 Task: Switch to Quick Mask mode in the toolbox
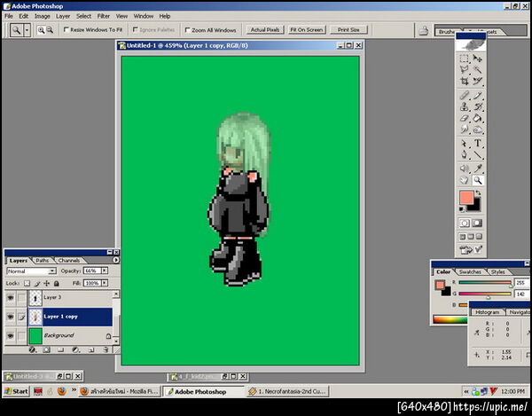[477, 223]
